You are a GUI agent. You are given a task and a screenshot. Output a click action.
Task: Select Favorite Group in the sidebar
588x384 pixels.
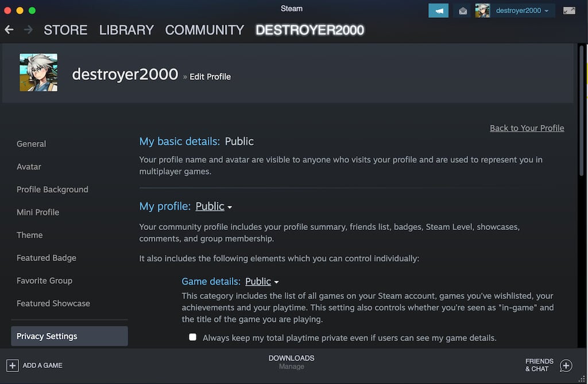[x=45, y=281]
